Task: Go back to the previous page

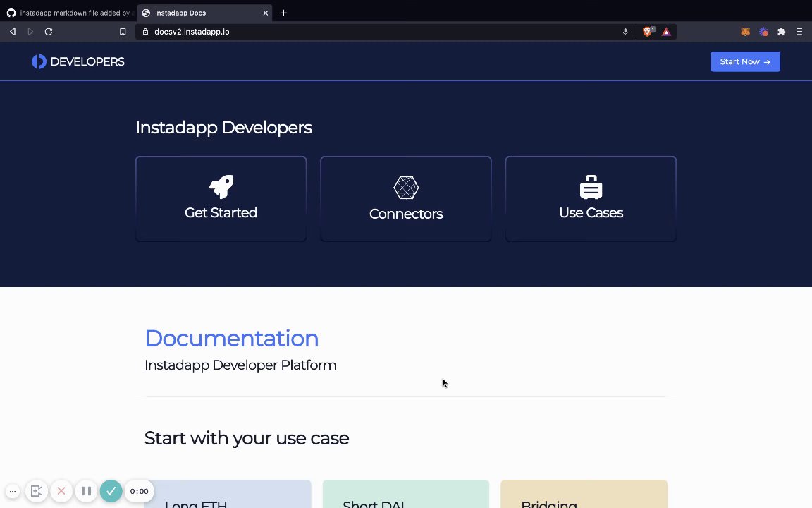Action: (13, 32)
